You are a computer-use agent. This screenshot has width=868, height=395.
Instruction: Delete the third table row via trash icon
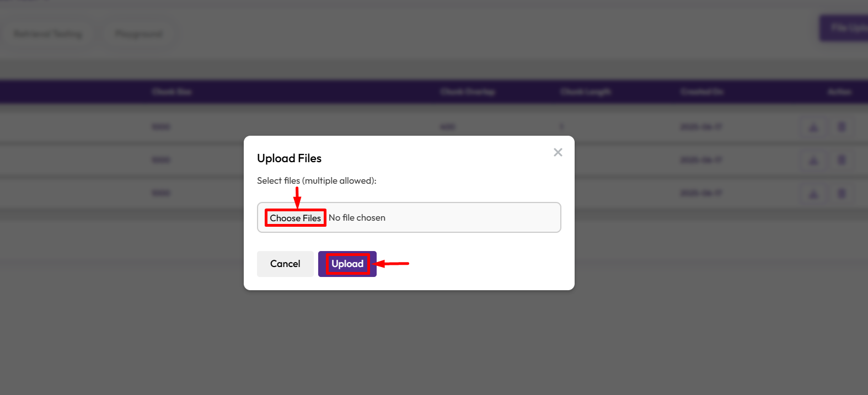pos(842,194)
